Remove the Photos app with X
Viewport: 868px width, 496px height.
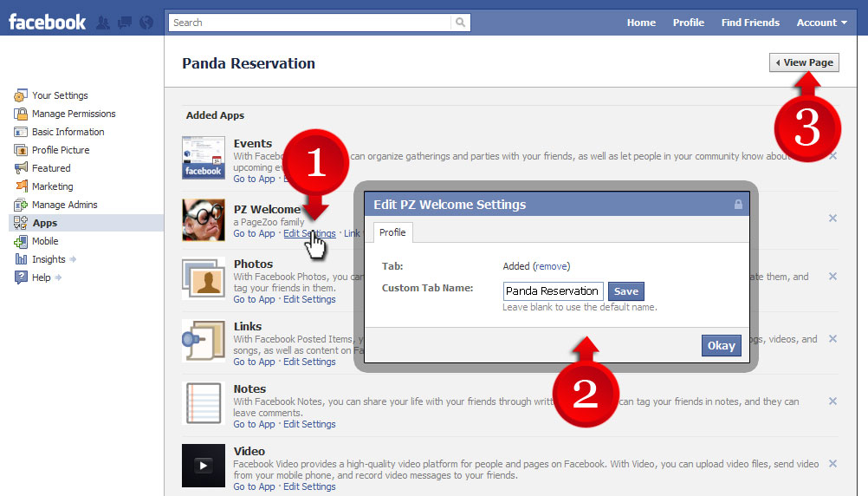(x=832, y=277)
